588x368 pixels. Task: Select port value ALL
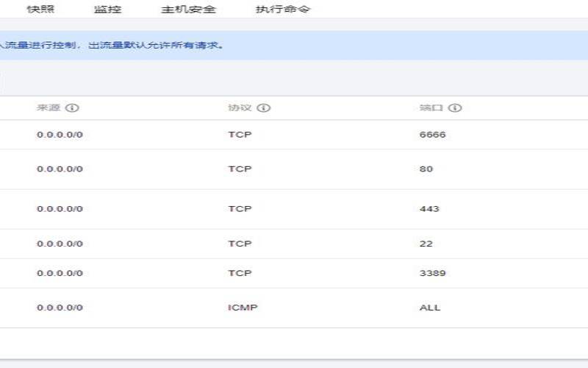[430, 308]
